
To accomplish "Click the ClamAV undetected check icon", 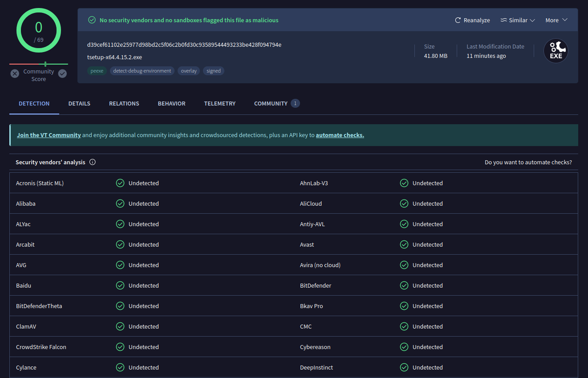I will (120, 326).
